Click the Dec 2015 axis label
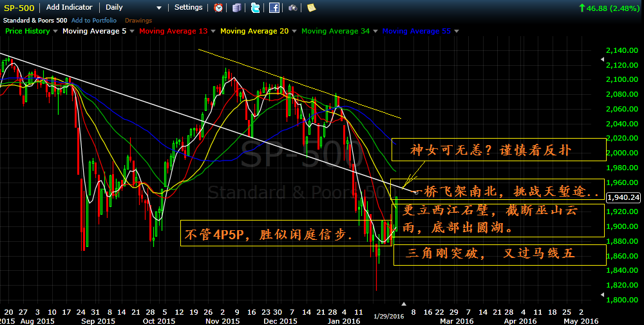The width and height of the screenshot is (644, 325). [281, 321]
